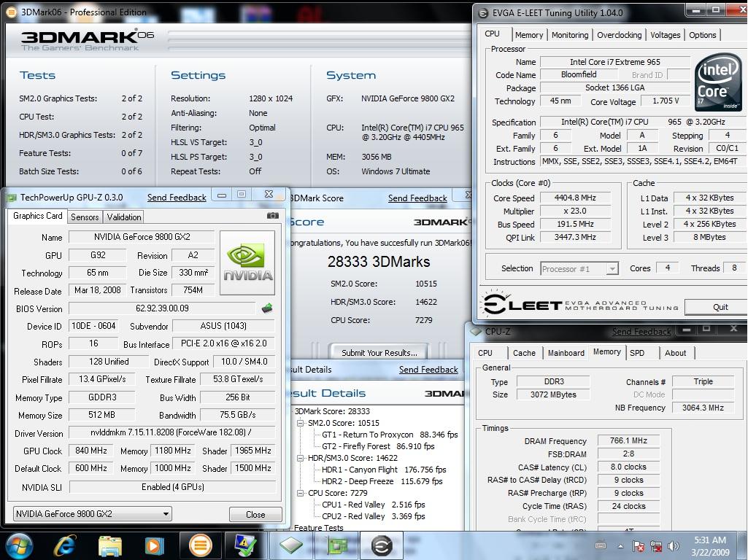The height and width of the screenshot is (560, 748).
Task: Collapse the CPU Score tree node
Action: [x=300, y=493]
